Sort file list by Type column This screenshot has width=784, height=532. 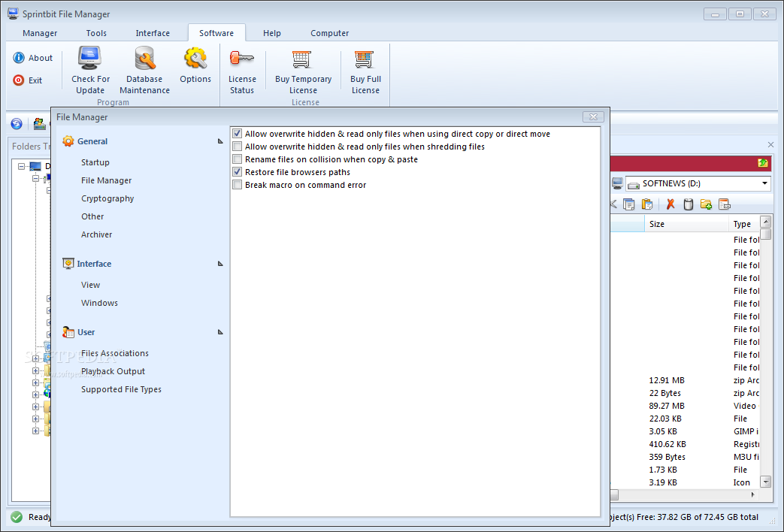point(744,224)
